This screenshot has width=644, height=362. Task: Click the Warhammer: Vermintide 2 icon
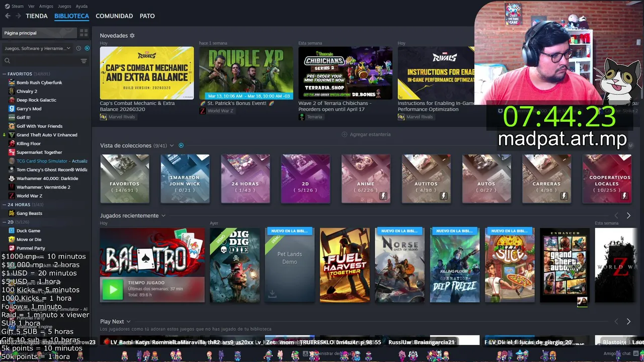12,187
